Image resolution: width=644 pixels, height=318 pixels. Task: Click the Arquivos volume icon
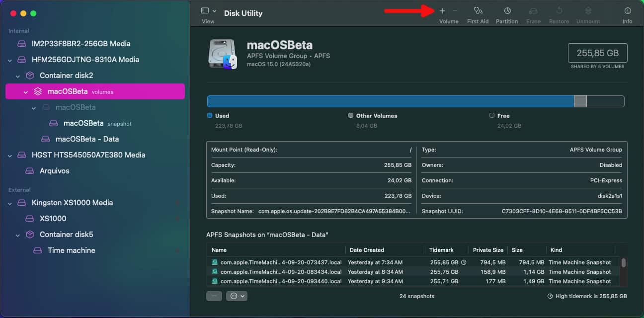tap(30, 171)
